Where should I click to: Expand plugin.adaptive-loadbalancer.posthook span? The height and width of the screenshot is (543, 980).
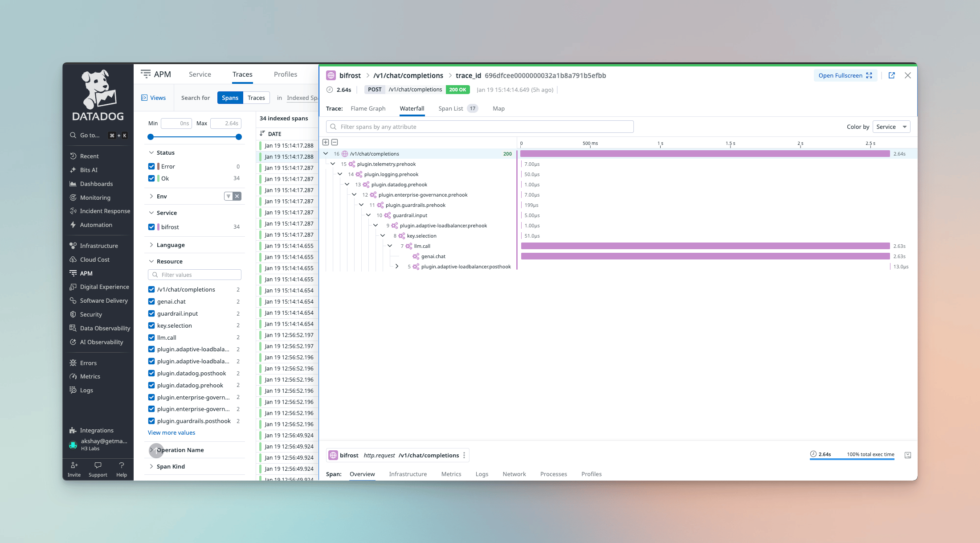(397, 267)
